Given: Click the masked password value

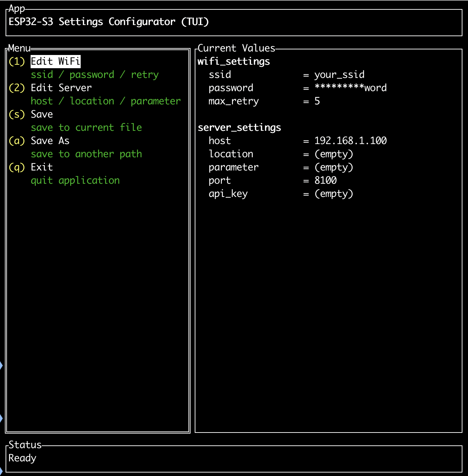Looking at the screenshot, I should coord(350,88).
